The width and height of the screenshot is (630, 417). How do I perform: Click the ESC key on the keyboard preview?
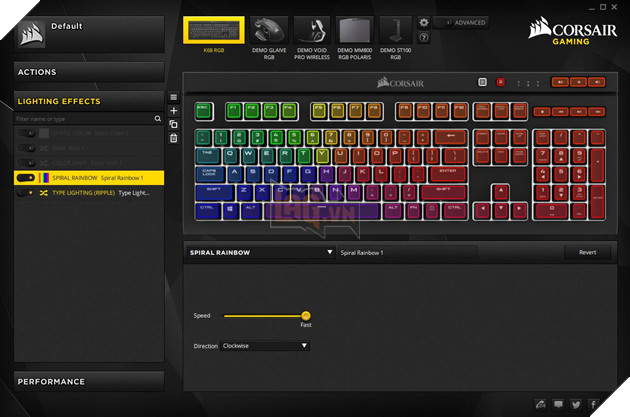pos(204,112)
